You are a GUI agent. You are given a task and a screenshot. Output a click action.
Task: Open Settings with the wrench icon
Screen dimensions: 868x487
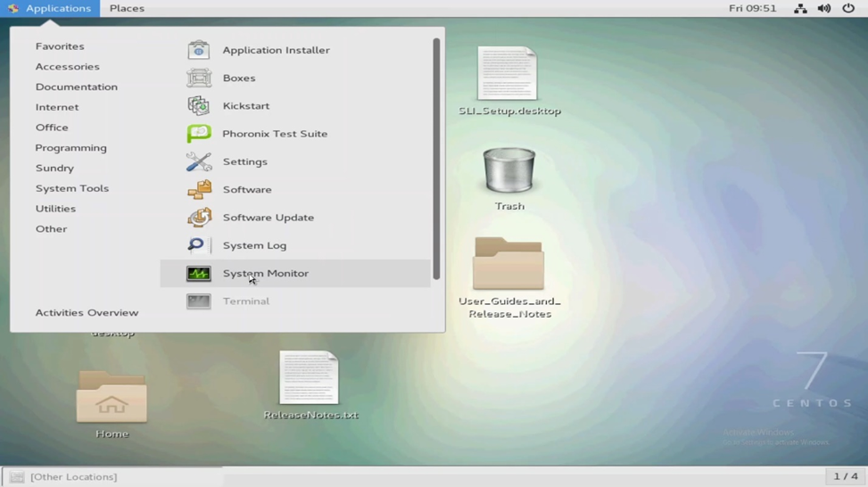(199, 161)
